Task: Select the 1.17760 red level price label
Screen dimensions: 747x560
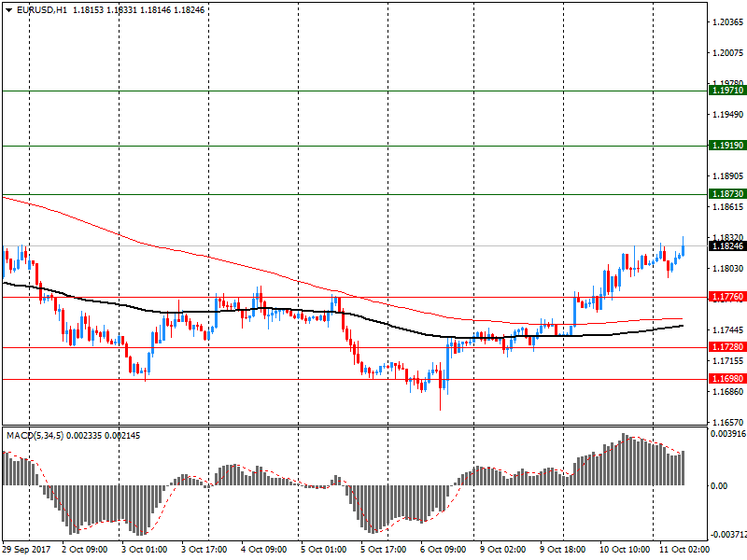Action: (727, 297)
